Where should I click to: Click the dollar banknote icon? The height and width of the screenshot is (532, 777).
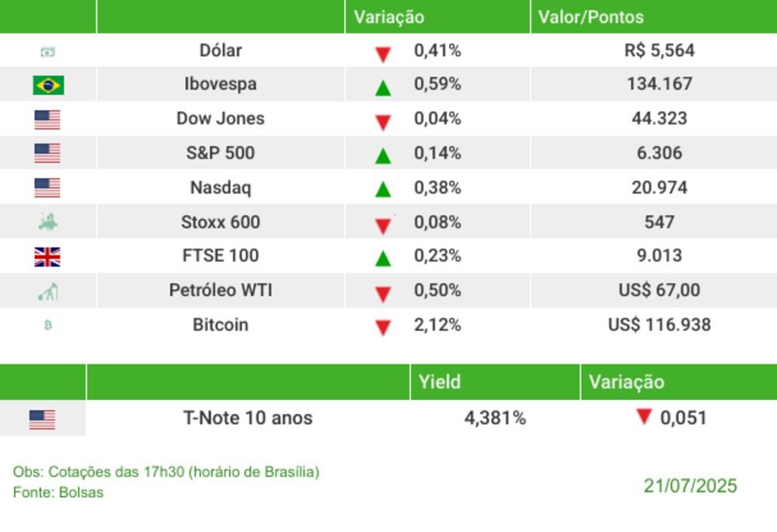click(x=48, y=52)
